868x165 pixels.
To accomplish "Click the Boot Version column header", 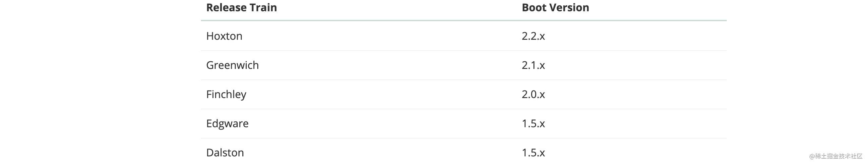I will [x=555, y=7].
